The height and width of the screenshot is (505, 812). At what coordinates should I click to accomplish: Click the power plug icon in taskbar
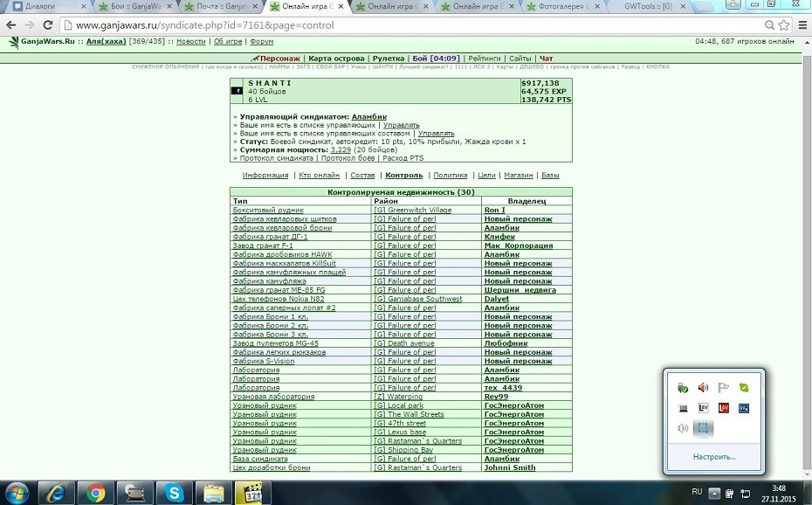tap(729, 493)
